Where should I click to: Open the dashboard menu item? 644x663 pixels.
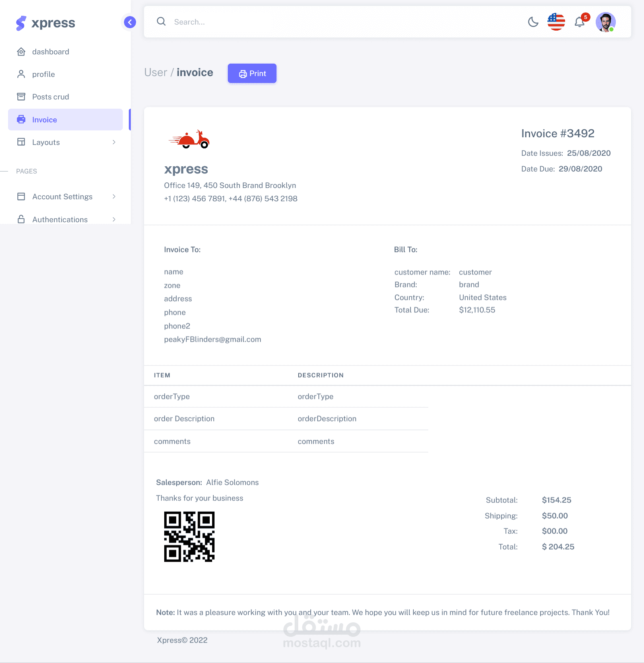pyautogui.click(x=65, y=52)
